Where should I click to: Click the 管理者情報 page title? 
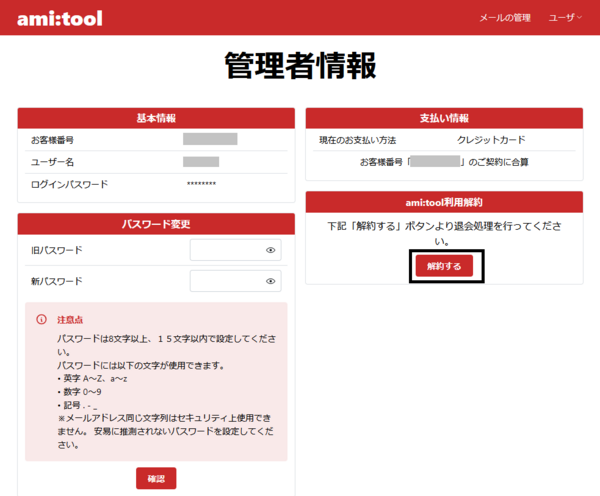(x=300, y=65)
